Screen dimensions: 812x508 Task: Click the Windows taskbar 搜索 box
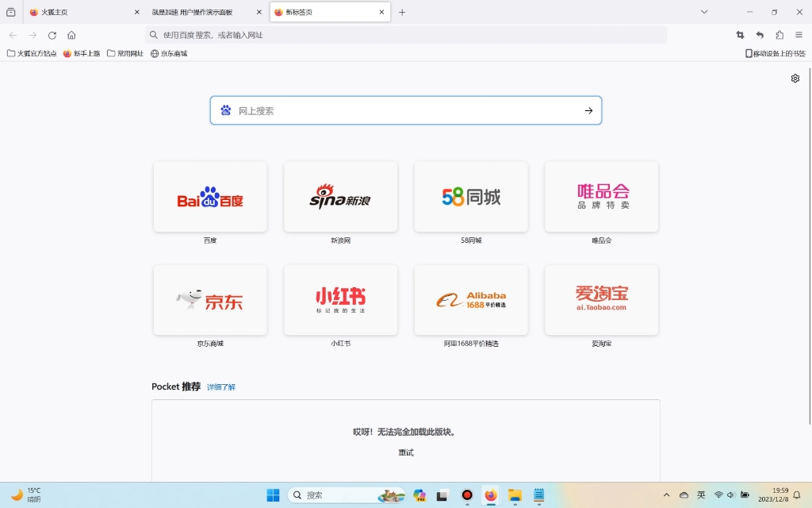pos(347,495)
